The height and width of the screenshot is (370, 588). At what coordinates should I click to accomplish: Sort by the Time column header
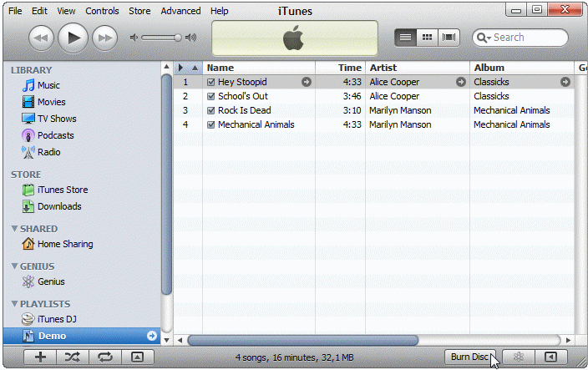[341, 68]
